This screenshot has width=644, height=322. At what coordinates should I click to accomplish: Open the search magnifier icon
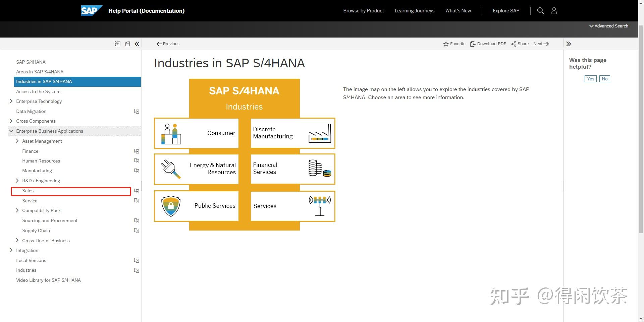tap(540, 10)
